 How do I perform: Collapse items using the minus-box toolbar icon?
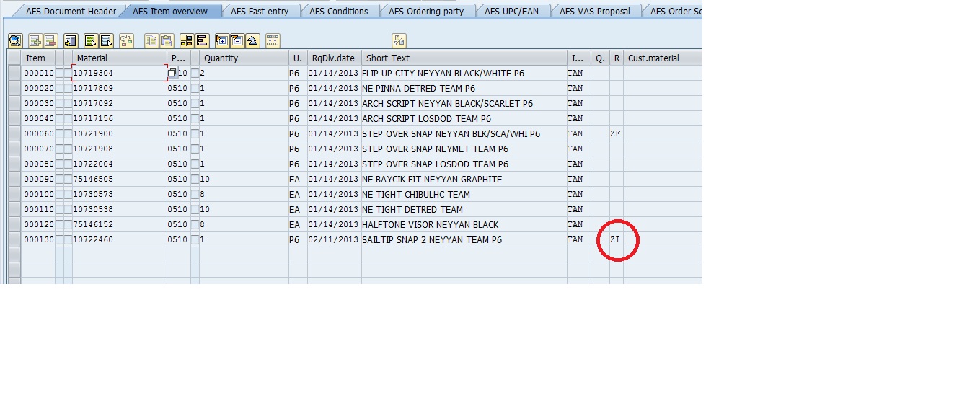237,40
